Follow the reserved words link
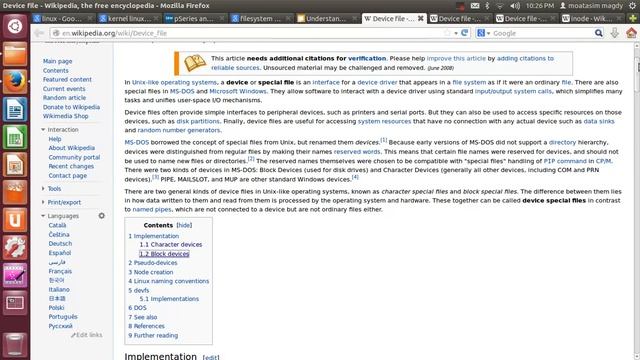The image size is (640, 360). pos(357,151)
